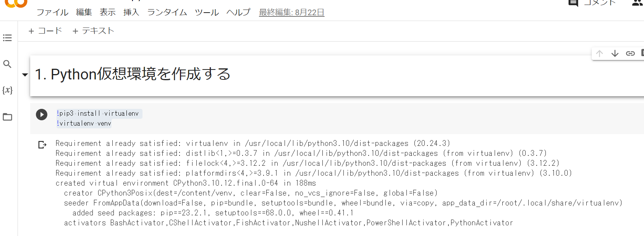Screen dimensions: 644x236
Task: Click the 'added seed packages' output line
Action: point(213,213)
